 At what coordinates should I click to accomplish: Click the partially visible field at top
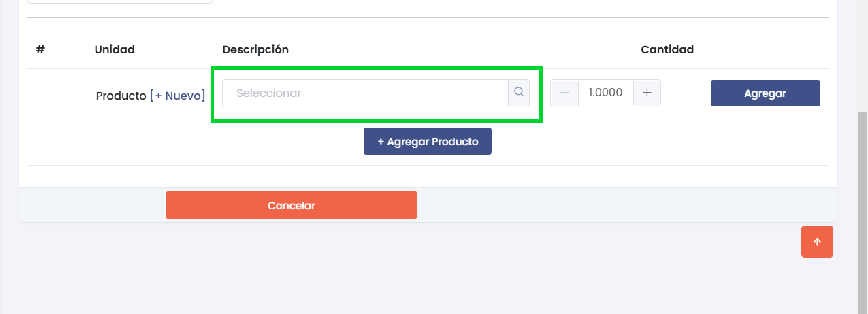(x=120, y=1)
